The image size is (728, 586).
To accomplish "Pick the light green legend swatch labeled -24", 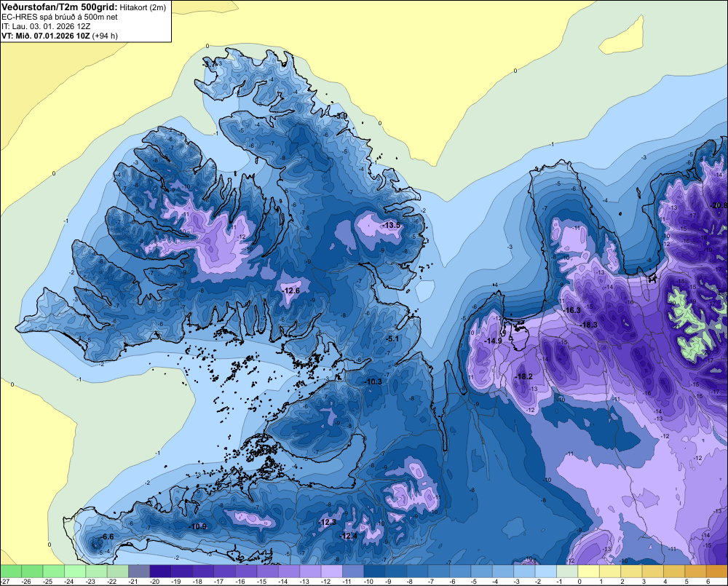I will (x=75, y=571).
